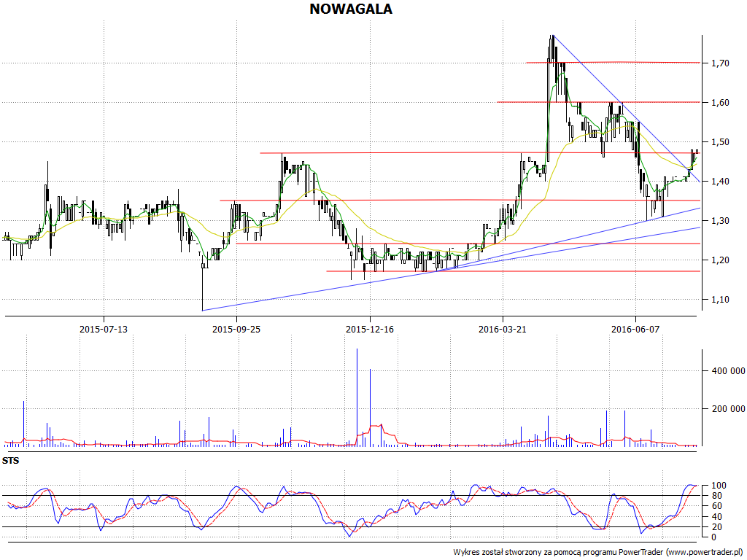The width and height of the screenshot is (747, 560).
Task: Click the STS indicator label
Action: coord(10,461)
